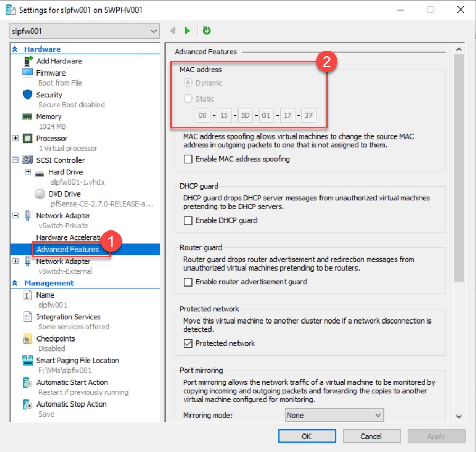Click the Add Hardware icon

[28, 61]
